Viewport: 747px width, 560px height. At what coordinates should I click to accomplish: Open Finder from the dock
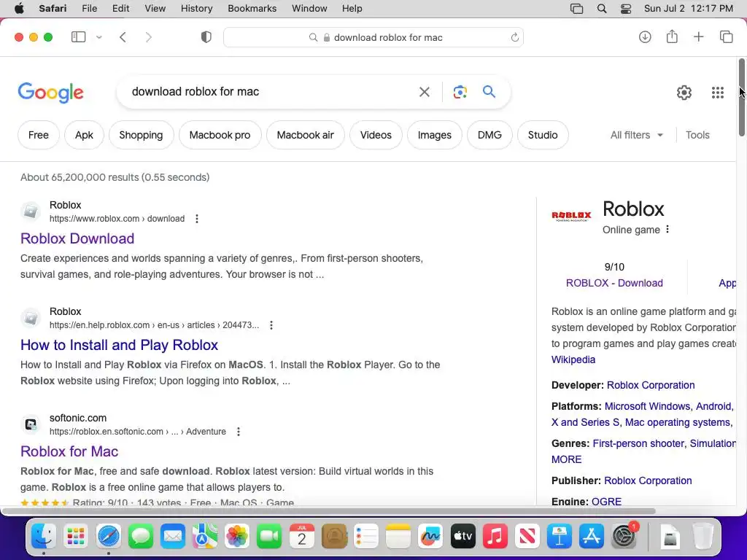pos(44,537)
